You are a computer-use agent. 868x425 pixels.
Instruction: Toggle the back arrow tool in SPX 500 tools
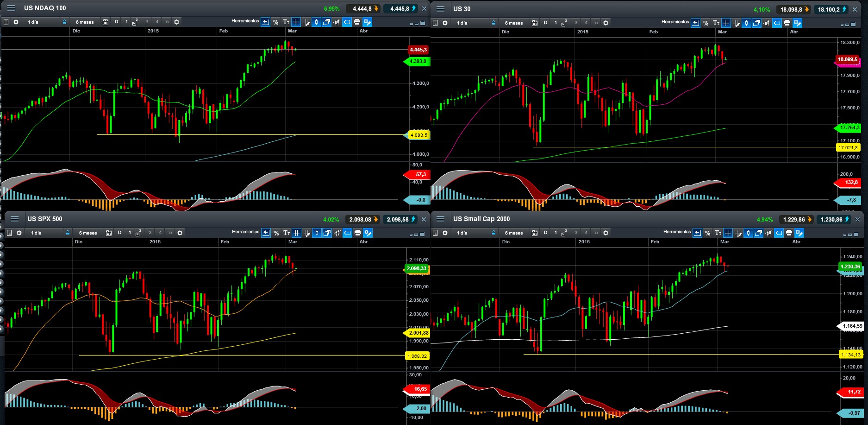click(x=266, y=233)
